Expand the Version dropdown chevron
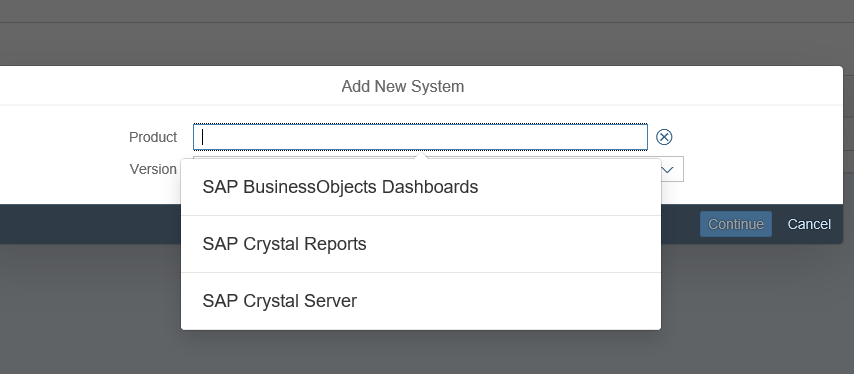The height and width of the screenshot is (374, 854). [x=667, y=169]
